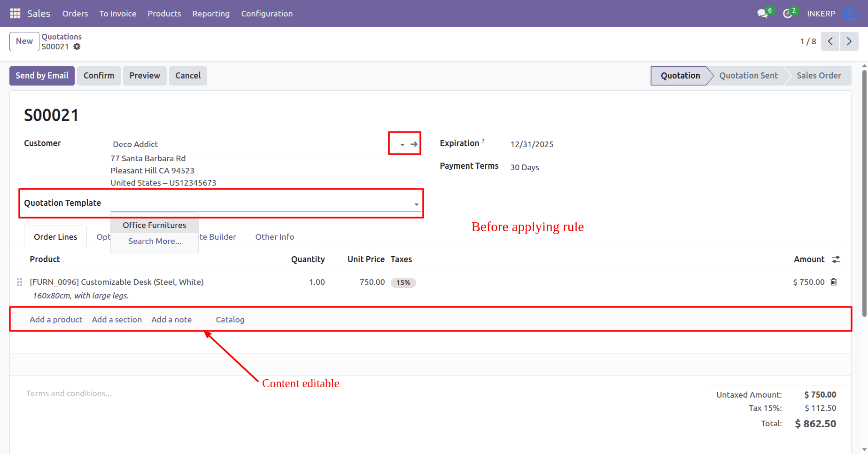Click the drag handle of the Customizable Desk line

click(x=20, y=282)
